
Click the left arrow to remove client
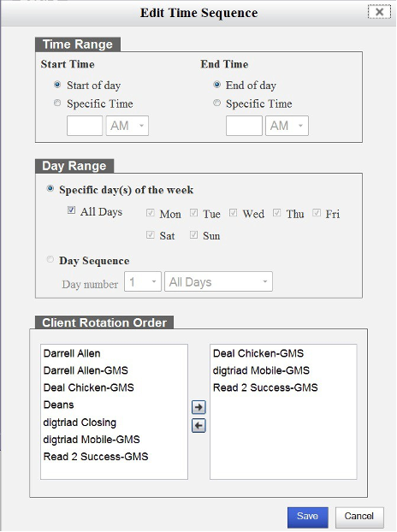pyautogui.click(x=198, y=425)
